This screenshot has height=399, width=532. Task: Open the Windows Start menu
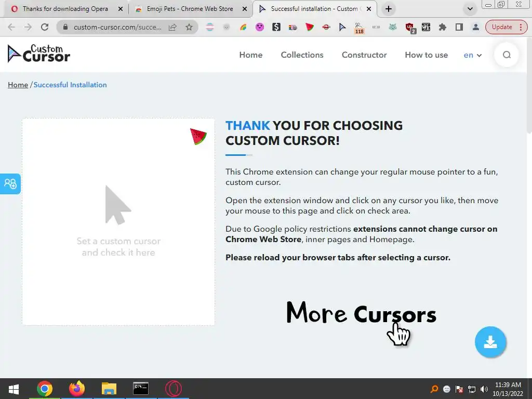14,389
